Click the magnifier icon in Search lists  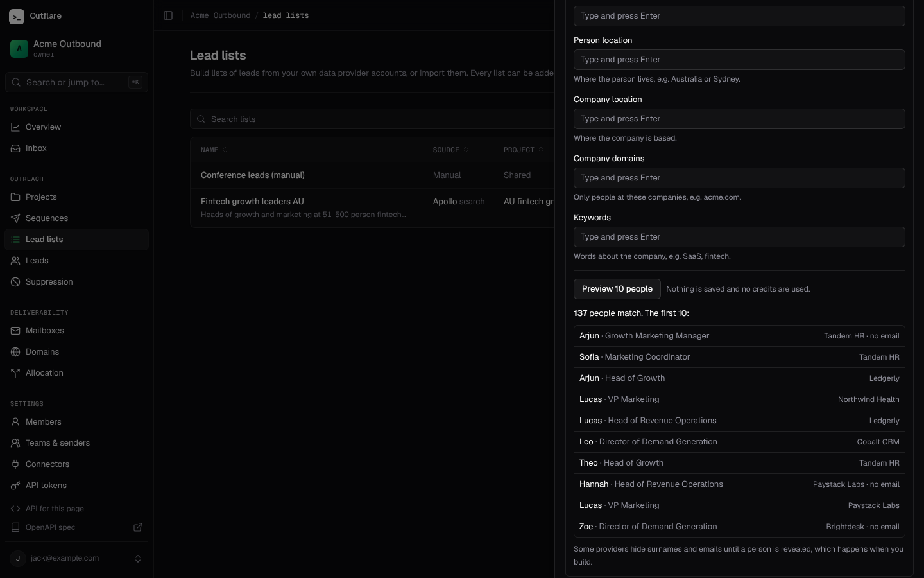(201, 119)
